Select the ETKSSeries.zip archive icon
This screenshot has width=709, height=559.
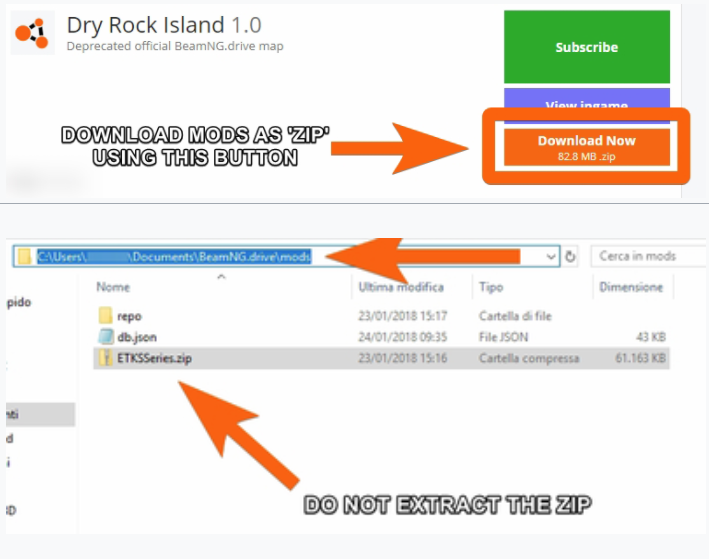pyautogui.click(x=105, y=358)
